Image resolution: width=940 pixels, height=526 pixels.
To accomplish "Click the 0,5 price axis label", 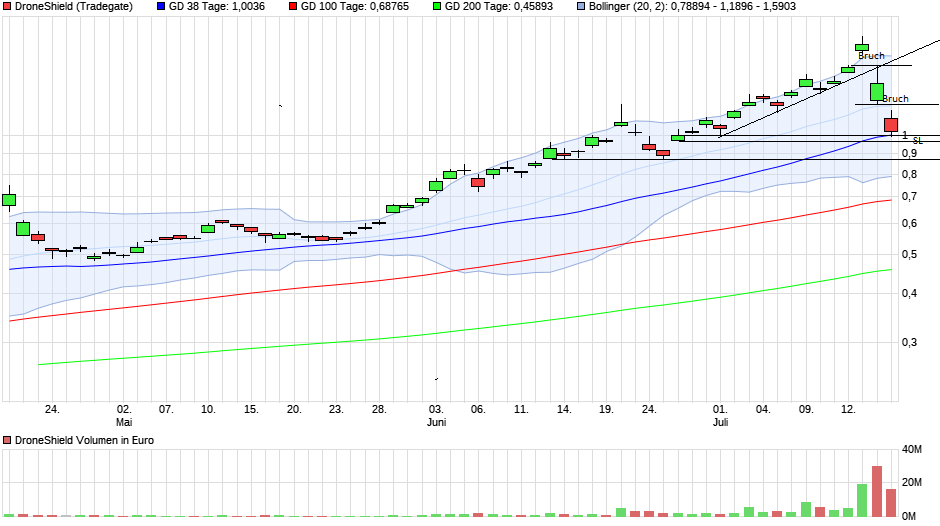I will [x=909, y=254].
